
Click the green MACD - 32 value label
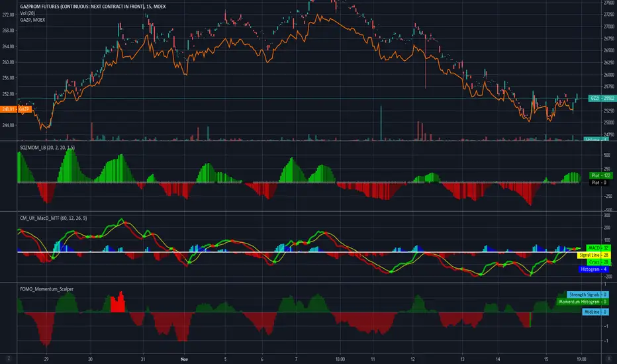coord(598,248)
